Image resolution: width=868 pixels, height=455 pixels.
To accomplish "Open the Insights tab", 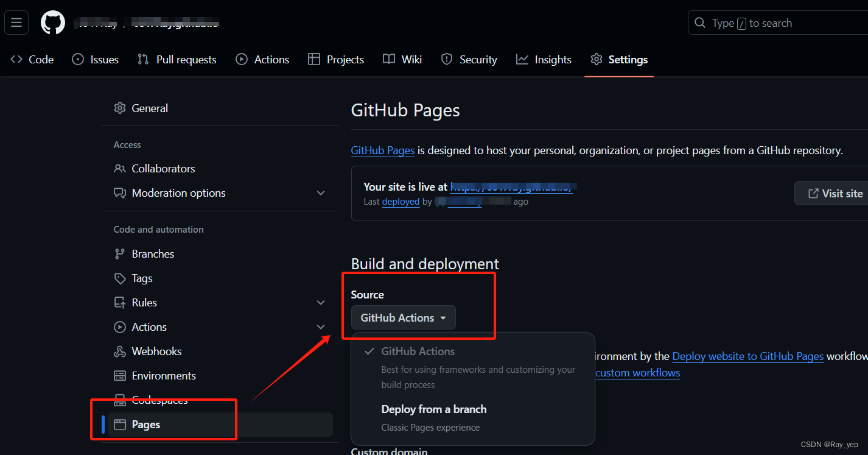I will pyautogui.click(x=544, y=59).
